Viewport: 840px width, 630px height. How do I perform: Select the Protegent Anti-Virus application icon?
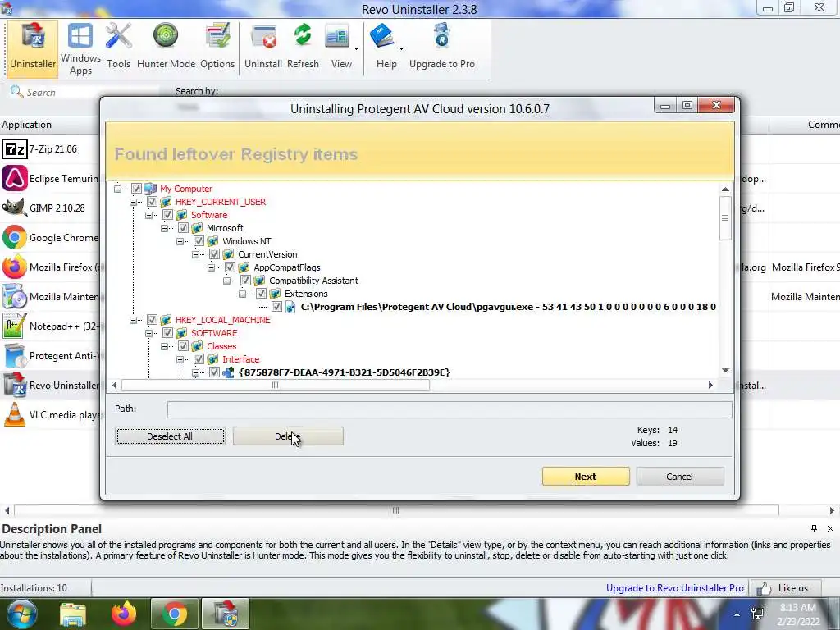click(15, 356)
